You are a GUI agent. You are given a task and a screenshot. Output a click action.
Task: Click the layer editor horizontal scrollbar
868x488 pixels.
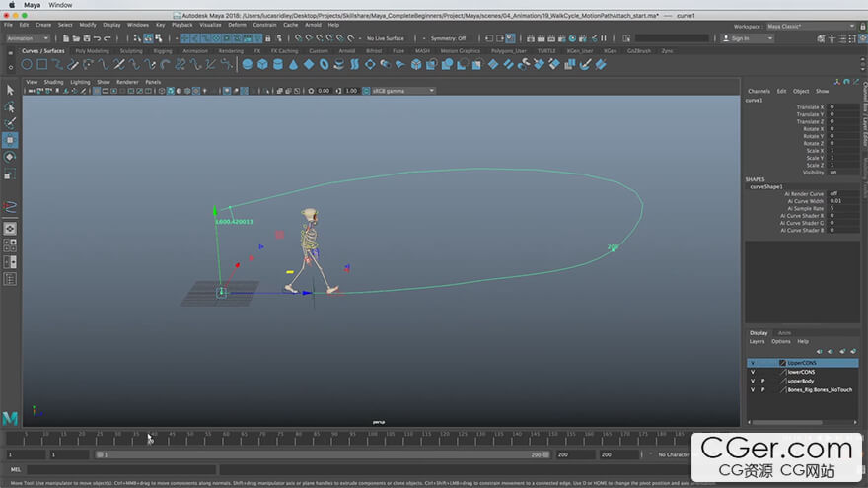pyautogui.click(x=787, y=422)
